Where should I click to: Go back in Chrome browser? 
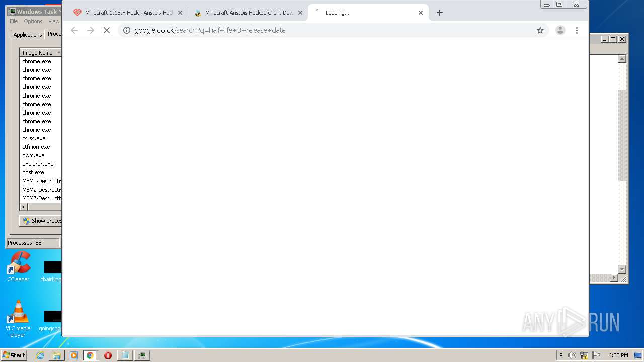pos(74,30)
